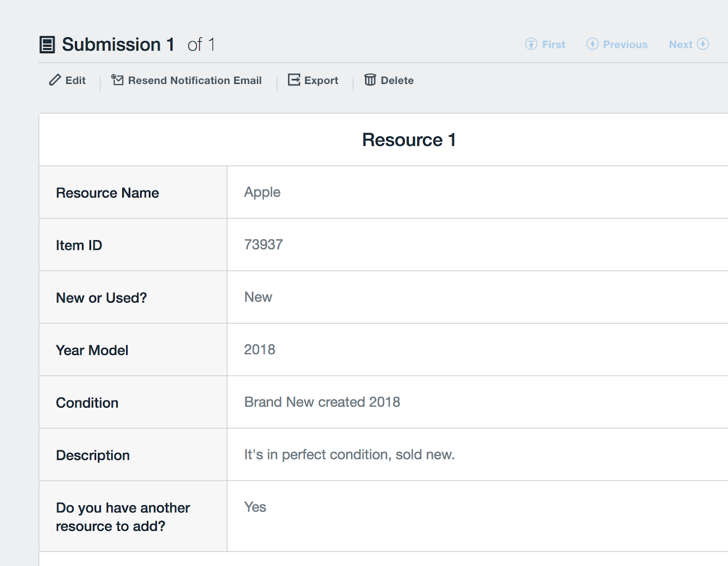This screenshot has height=566, width=728.
Task: Go to Previous submission link
Action: tap(625, 45)
